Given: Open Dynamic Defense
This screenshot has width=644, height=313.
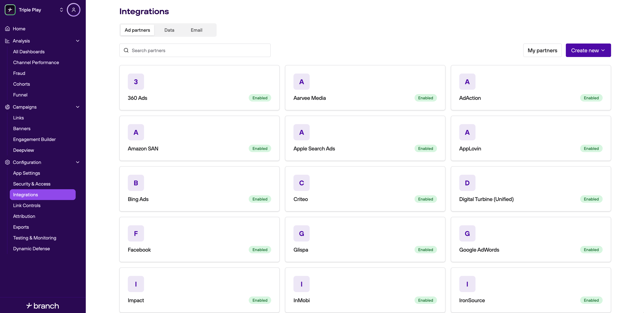Looking at the screenshot, I should click(x=32, y=249).
